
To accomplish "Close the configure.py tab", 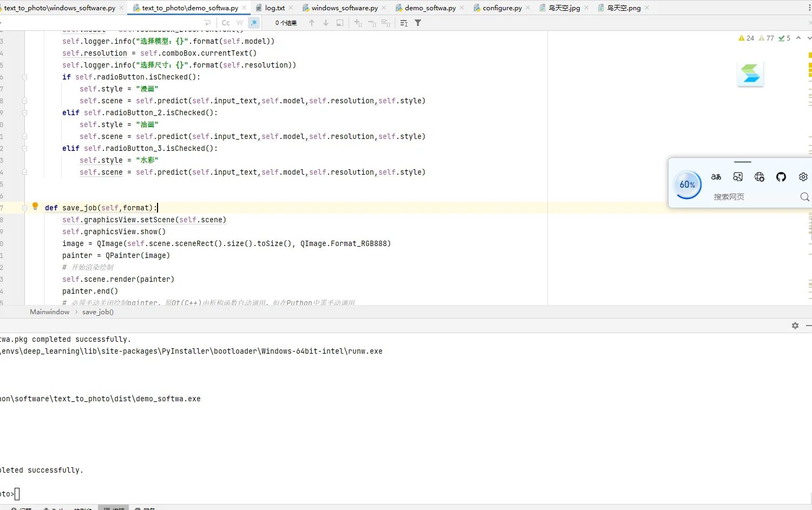I will (528, 8).
